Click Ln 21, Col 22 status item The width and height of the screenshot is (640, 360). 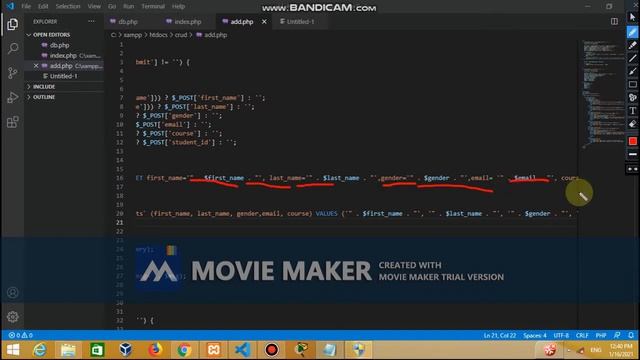pos(500,335)
